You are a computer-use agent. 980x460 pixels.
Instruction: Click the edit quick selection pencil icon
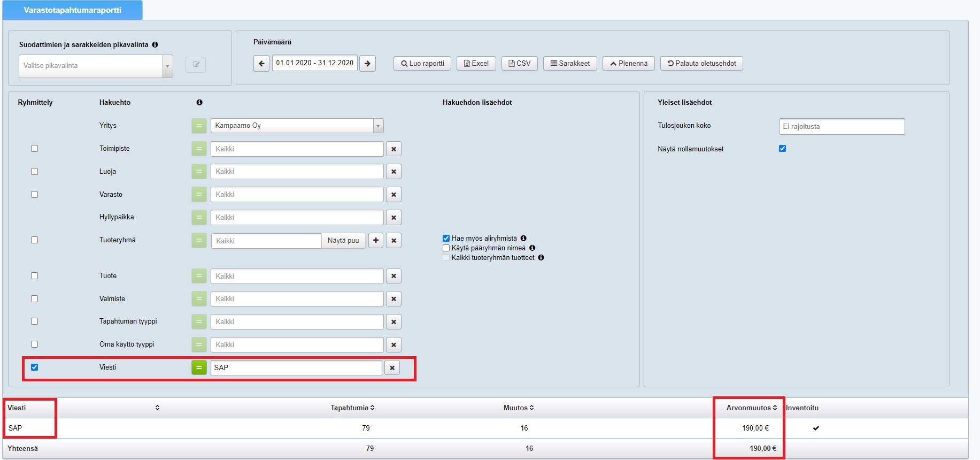point(196,65)
